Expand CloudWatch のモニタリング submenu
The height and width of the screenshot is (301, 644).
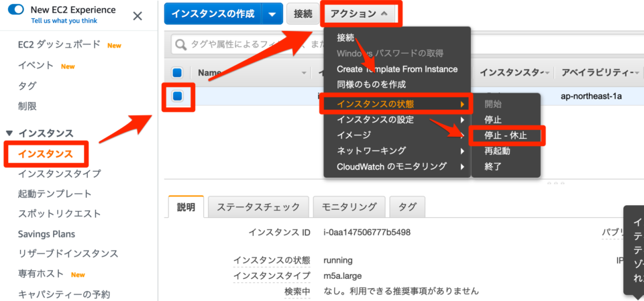coord(396,166)
